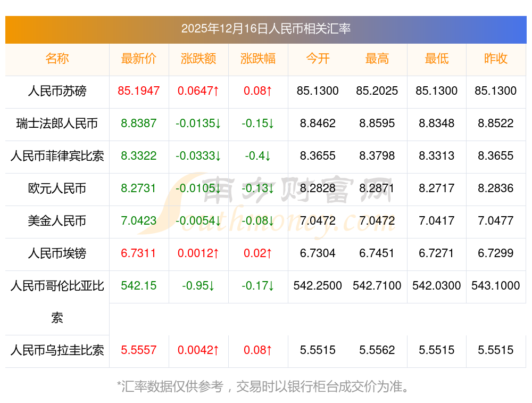Image resolution: width=532 pixels, height=403 pixels.
Task: Click the 人民币埃镑 row name
Action: [x=57, y=253]
